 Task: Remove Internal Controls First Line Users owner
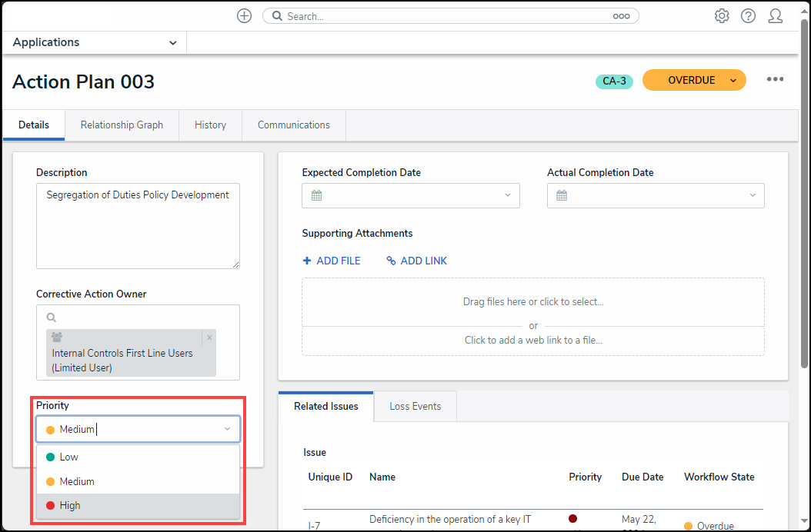[x=209, y=337]
